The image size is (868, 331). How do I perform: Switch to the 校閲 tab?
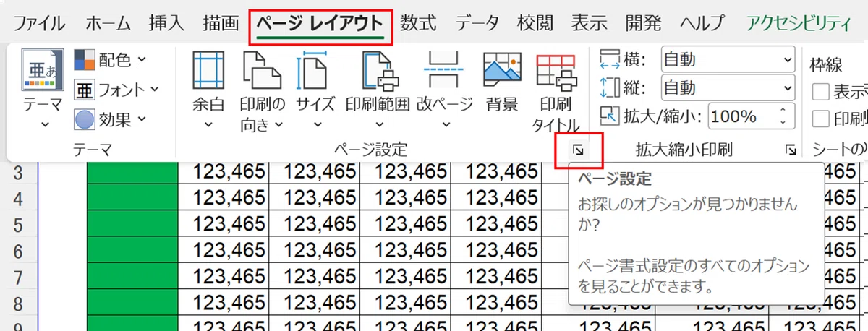[535, 22]
